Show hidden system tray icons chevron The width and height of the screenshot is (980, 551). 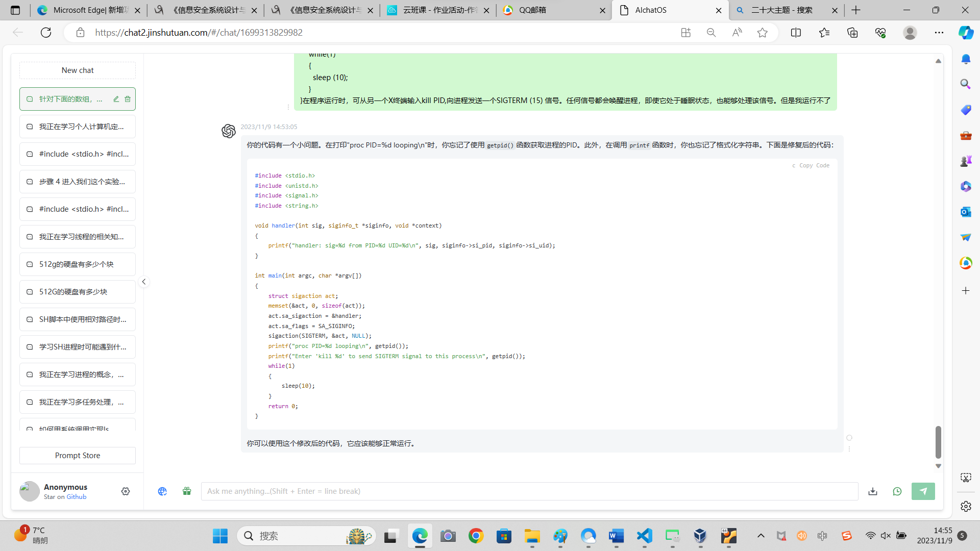tap(761, 536)
